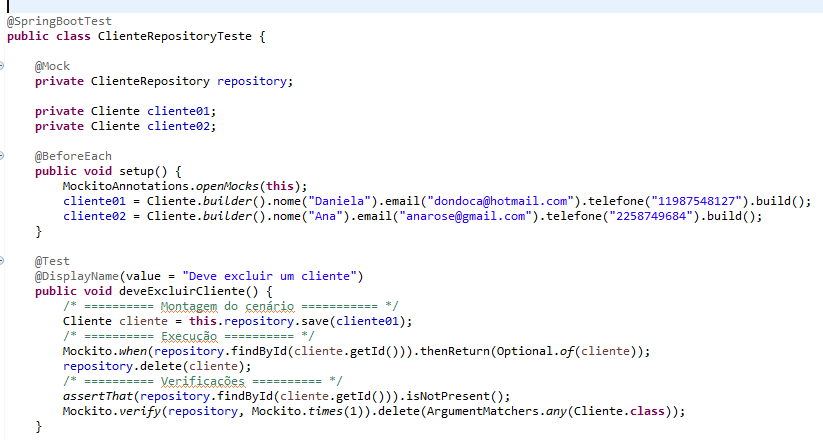Click the save method call

coord(315,321)
